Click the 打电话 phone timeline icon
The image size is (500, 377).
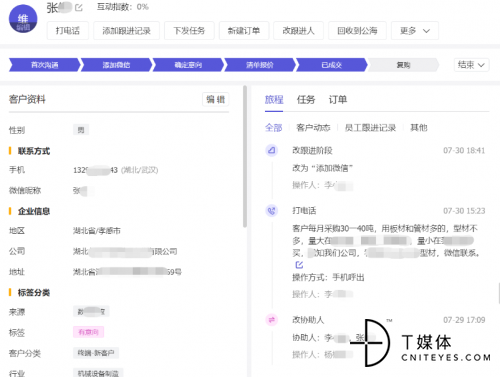pyautogui.click(x=272, y=211)
